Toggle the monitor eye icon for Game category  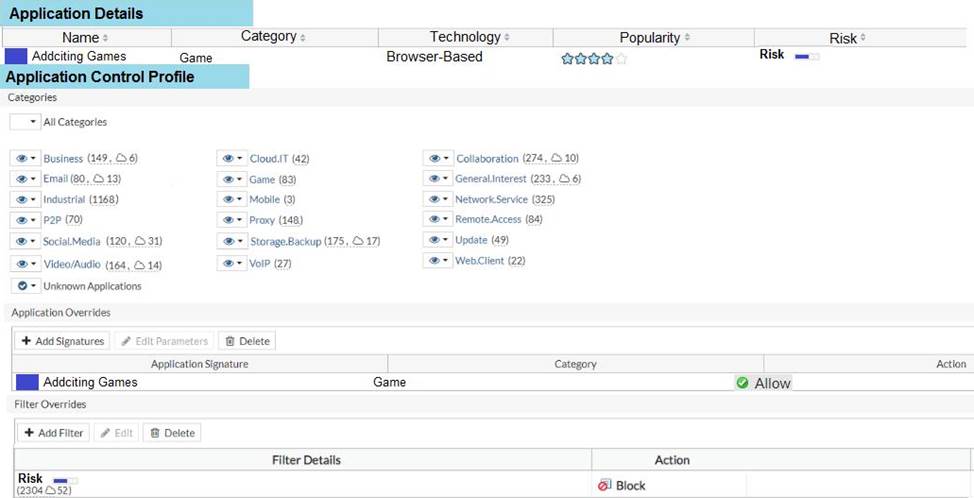click(x=229, y=179)
